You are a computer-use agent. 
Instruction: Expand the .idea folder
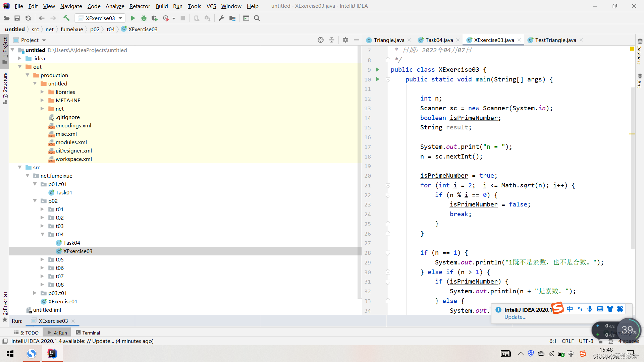click(20, 58)
